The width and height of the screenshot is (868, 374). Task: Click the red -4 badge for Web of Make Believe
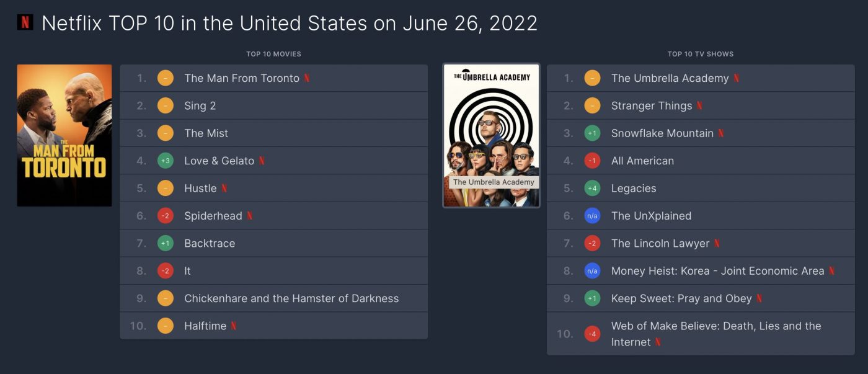pos(592,334)
